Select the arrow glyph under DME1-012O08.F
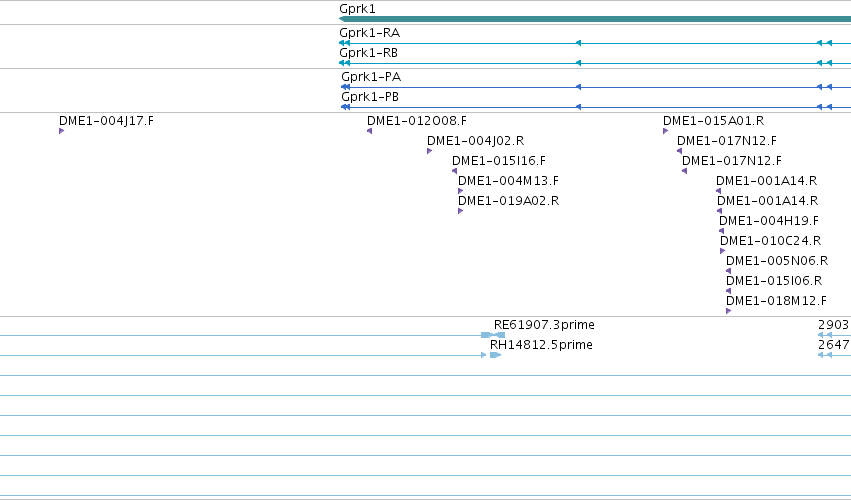This screenshot has width=851, height=500. point(370,131)
